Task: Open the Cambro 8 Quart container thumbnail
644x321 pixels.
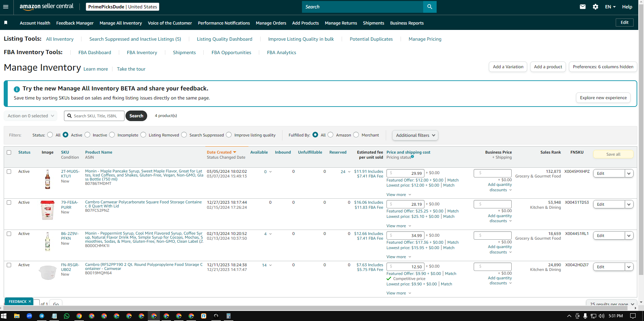Action: [47, 210]
